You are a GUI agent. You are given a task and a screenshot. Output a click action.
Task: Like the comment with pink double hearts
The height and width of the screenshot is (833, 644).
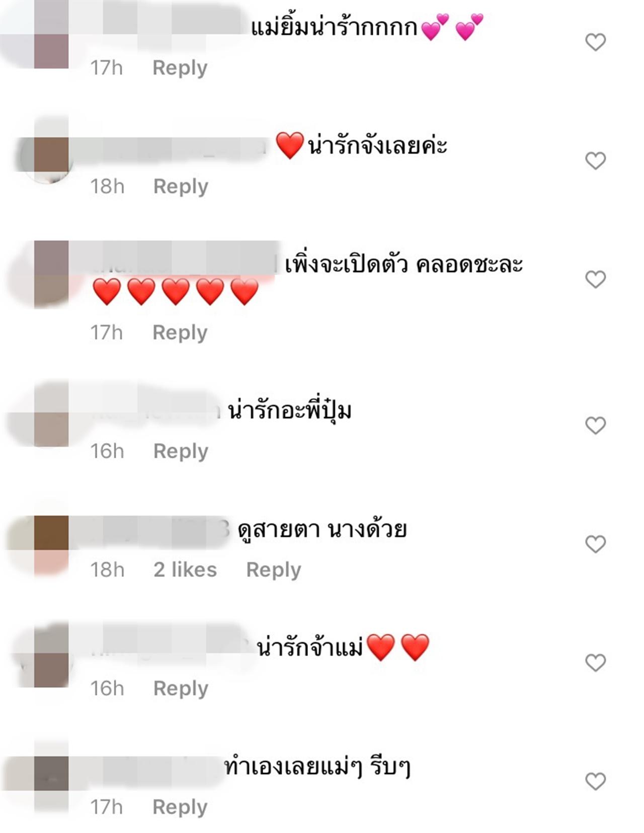[595, 42]
